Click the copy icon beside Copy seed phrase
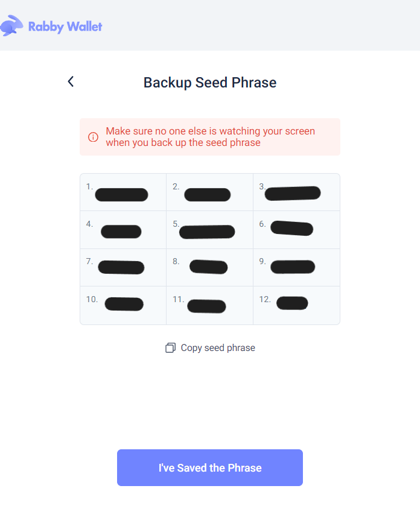 tap(170, 348)
